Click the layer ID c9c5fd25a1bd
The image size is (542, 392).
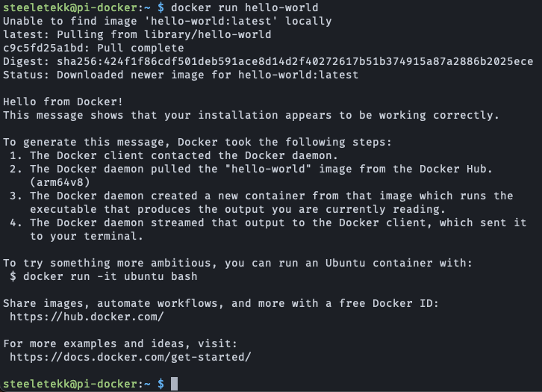(43, 48)
